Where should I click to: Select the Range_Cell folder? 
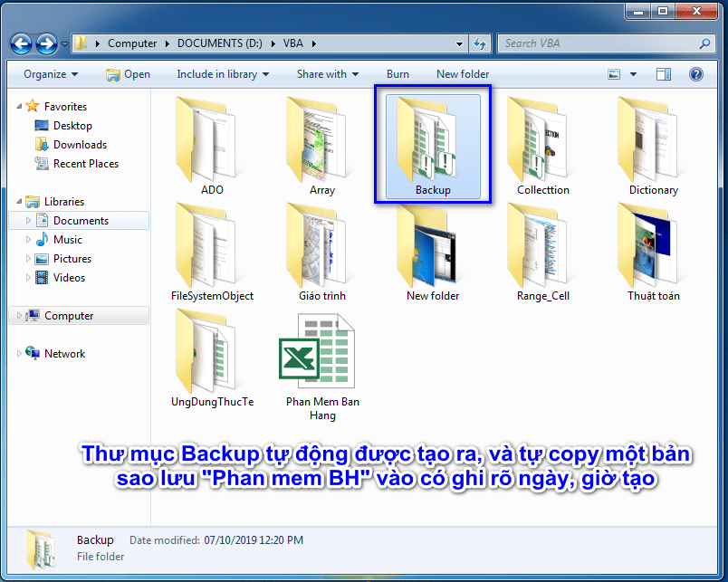point(543,252)
